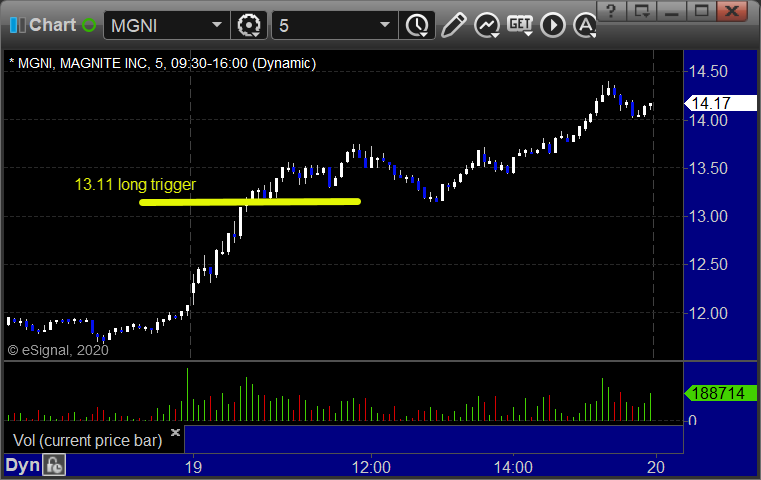Select the pencil drawing tool
Viewport: 761px width, 480px height.
[454, 25]
